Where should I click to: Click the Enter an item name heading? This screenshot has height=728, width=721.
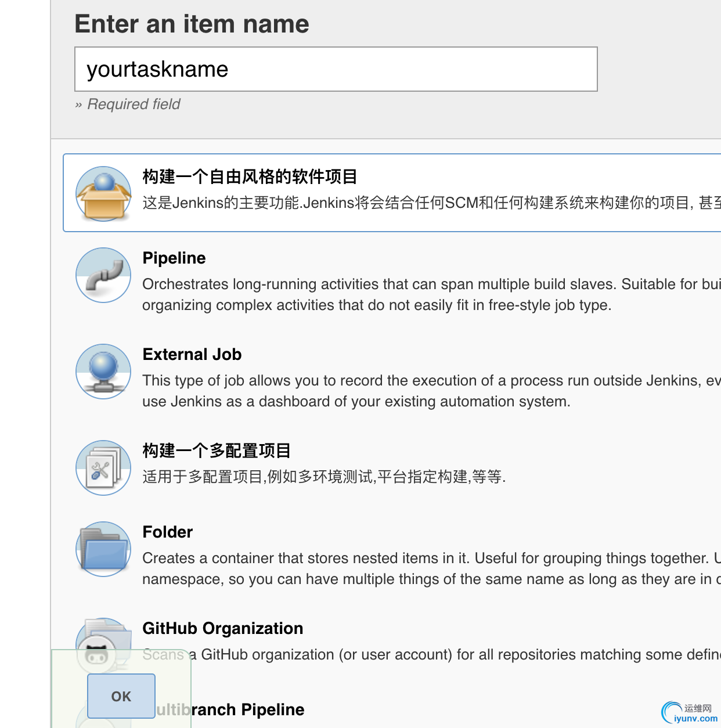(192, 24)
